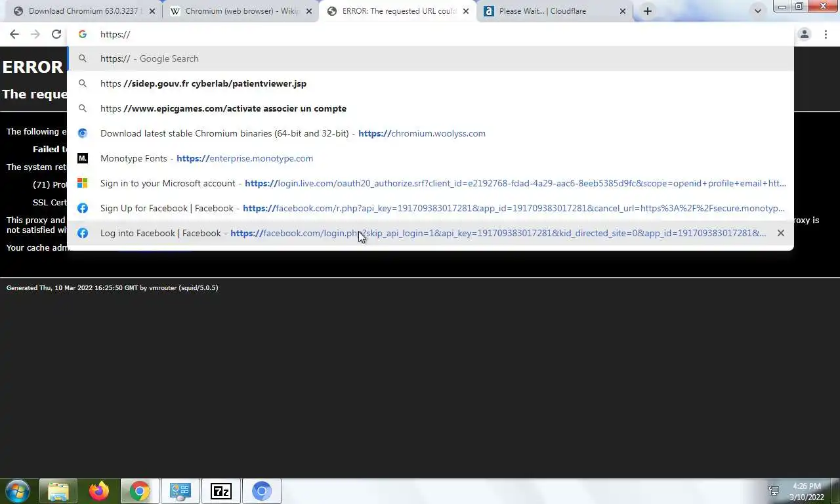The image size is (840, 504).
Task: Open the Sign in to Microsoft account suggestion
Action: (x=430, y=183)
